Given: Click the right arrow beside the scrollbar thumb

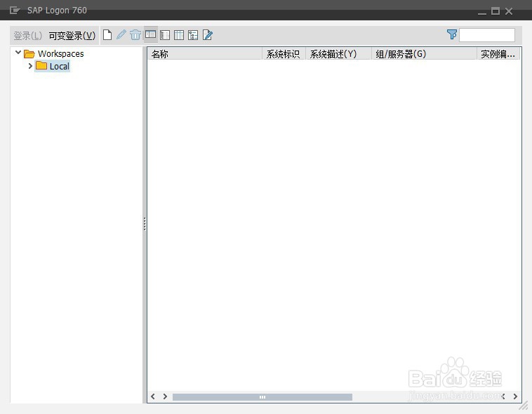Looking at the screenshot, I should [x=165, y=396].
